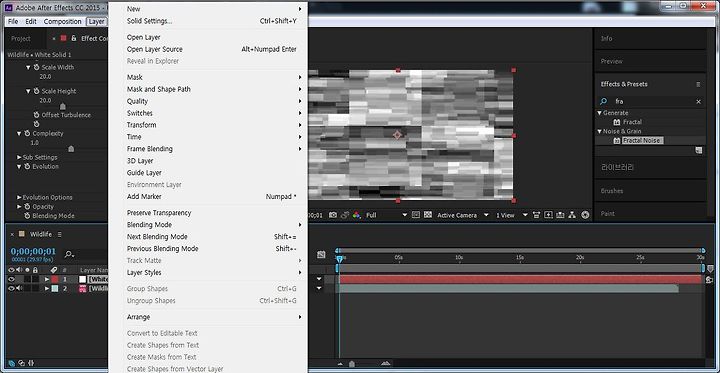Image resolution: width=720 pixels, height=373 pixels.
Task: Toggle solo switch for layer 2
Action: (x=27, y=288)
